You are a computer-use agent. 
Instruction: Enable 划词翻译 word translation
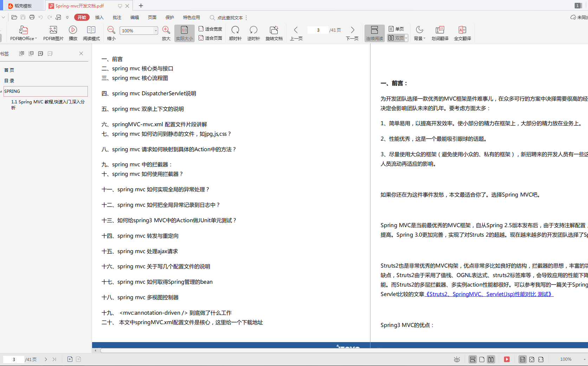click(x=440, y=33)
